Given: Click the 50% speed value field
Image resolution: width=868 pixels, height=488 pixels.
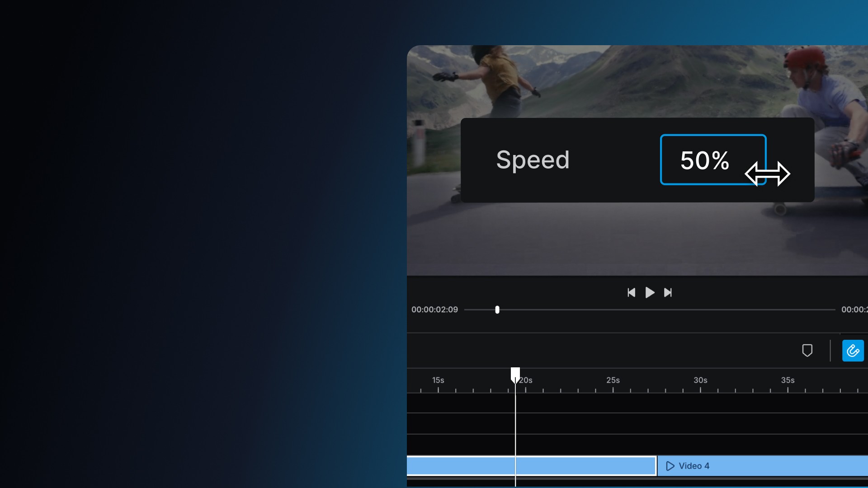Looking at the screenshot, I should 704,160.
